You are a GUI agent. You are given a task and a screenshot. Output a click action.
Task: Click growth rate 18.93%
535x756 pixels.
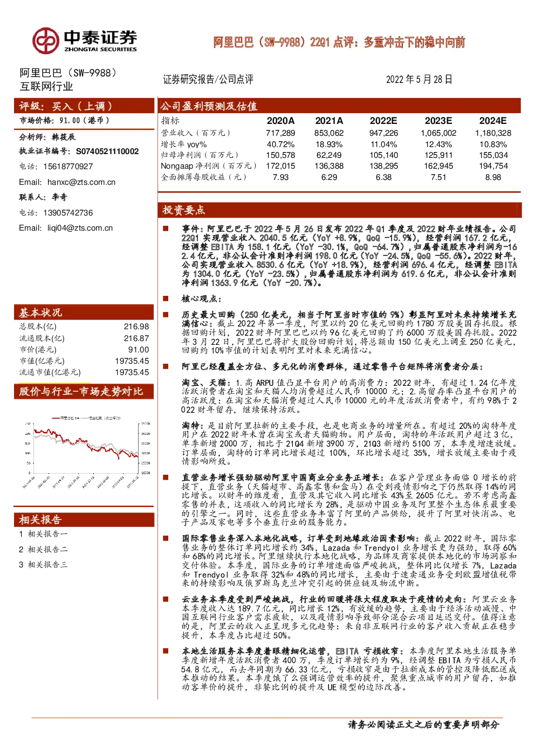coord(329,144)
